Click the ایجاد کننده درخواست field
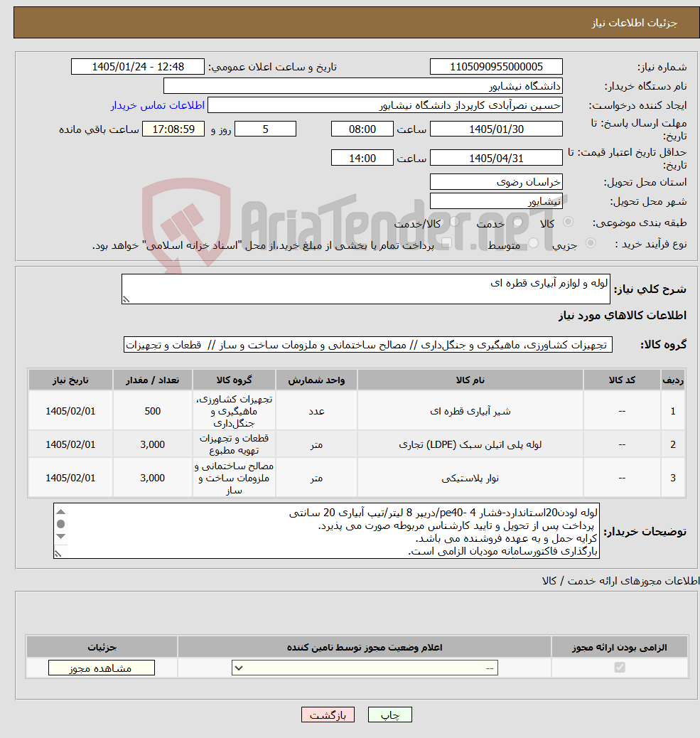The height and width of the screenshot is (738, 700). [x=384, y=105]
